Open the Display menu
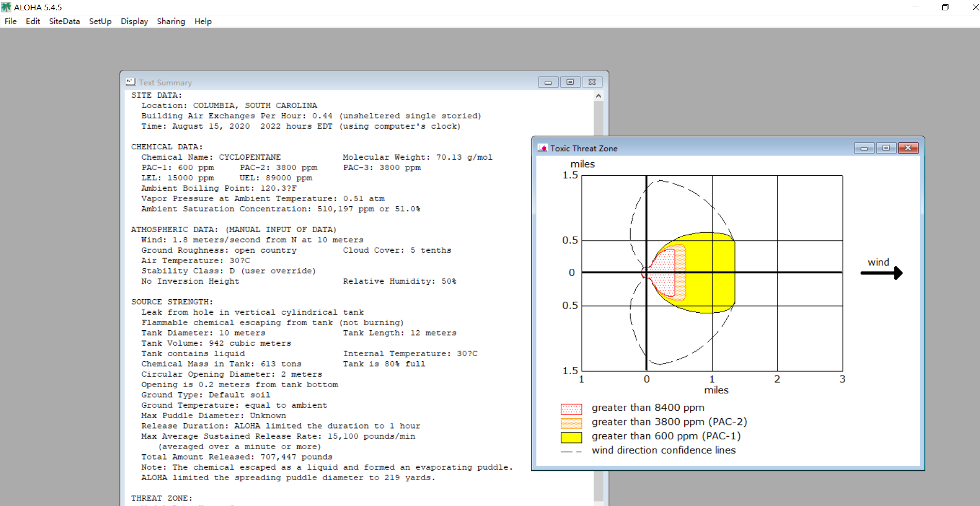Image resolution: width=980 pixels, height=506 pixels. (134, 21)
